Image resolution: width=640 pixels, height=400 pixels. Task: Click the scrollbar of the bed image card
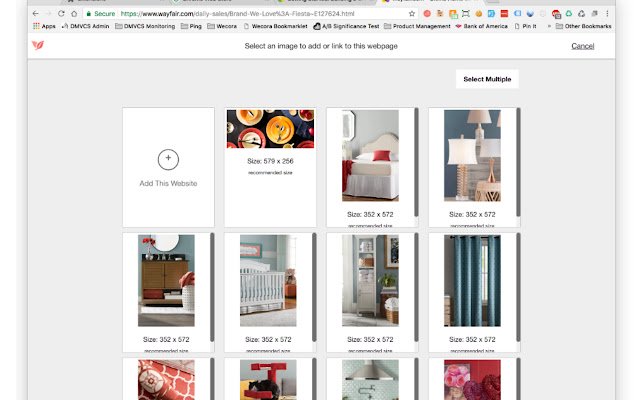click(416, 162)
